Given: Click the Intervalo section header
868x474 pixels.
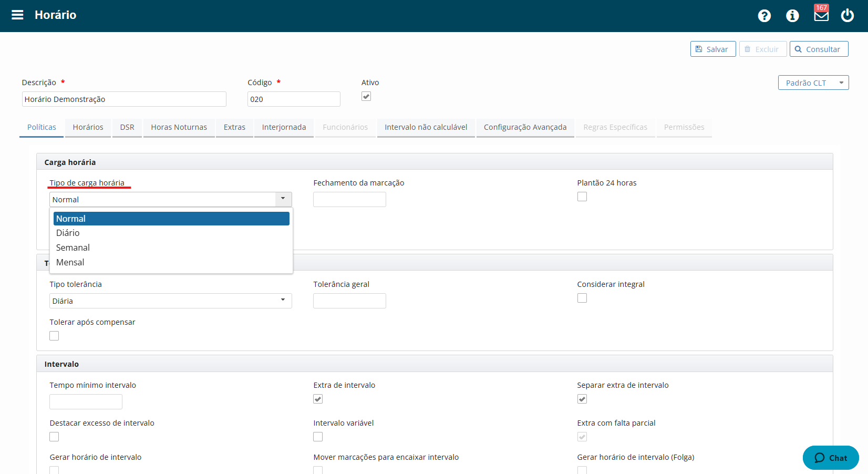Looking at the screenshot, I should pos(435,364).
